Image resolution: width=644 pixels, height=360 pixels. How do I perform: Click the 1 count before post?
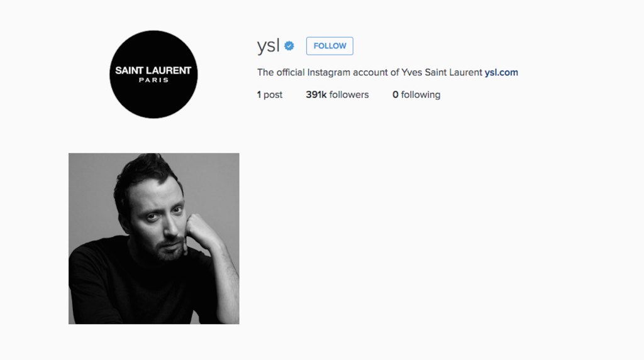tap(258, 95)
